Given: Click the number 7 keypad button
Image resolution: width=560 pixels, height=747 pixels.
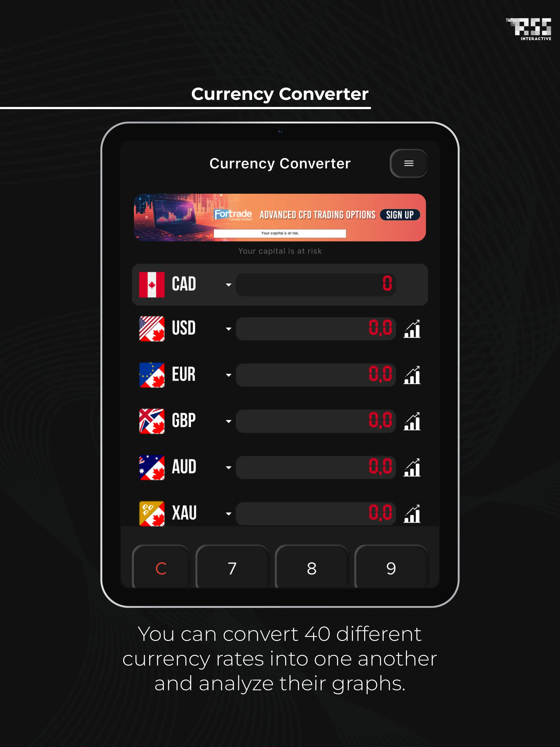Looking at the screenshot, I should tap(232, 566).
